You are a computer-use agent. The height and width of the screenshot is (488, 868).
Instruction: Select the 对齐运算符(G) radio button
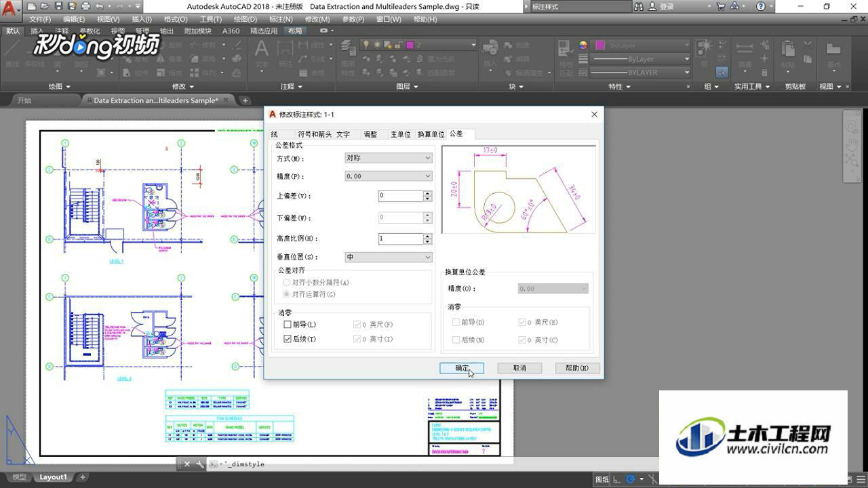pos(287,294)
